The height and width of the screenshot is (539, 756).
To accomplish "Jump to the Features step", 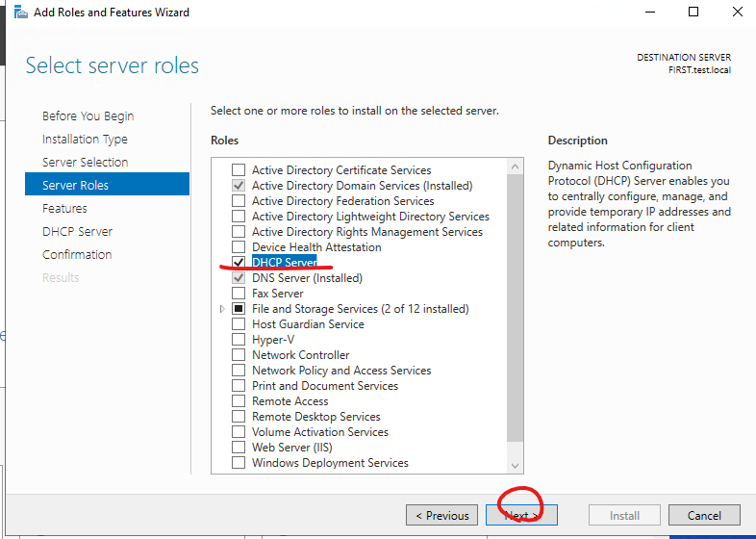I will tap(64, 209).
